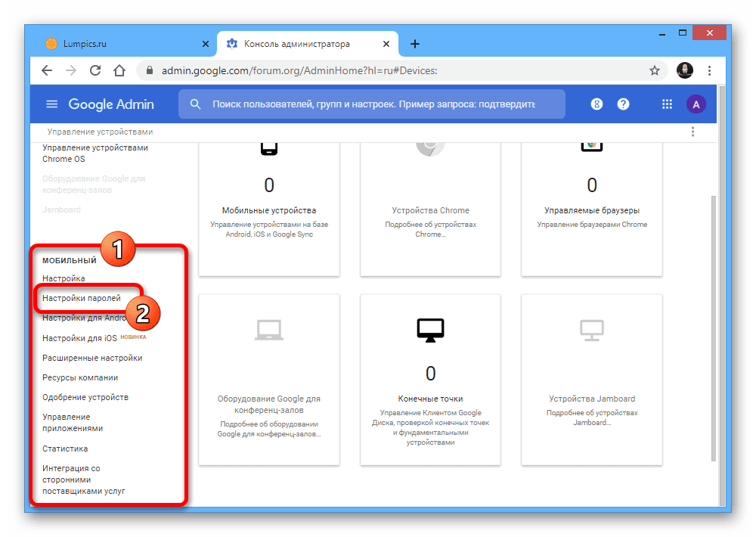The width and height of the screenshot is (756, 537).
Task: Click the Jamboard device monitor icon
Action: tap(592, 331)
